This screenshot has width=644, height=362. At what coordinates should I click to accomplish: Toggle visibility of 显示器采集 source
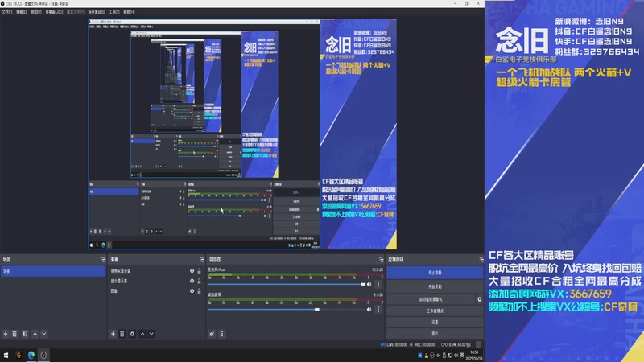click(192, 281)
